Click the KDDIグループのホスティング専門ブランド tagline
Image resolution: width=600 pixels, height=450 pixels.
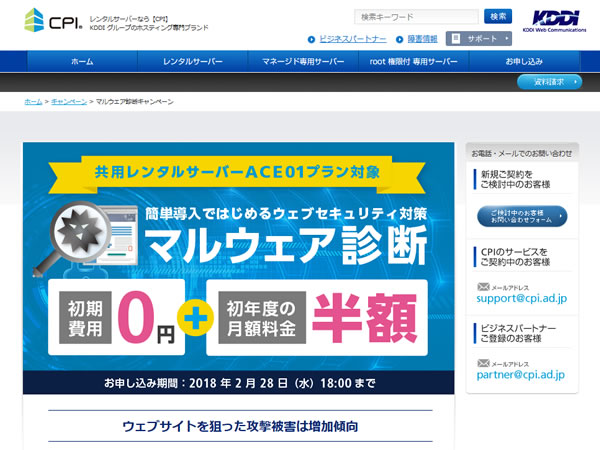(x=149, y=28)
